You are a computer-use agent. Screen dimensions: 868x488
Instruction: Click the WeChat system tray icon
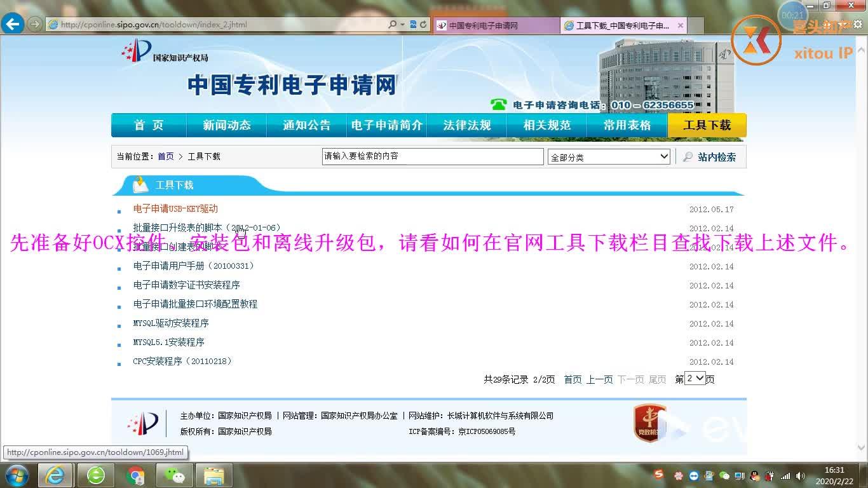tap(724, 476)
